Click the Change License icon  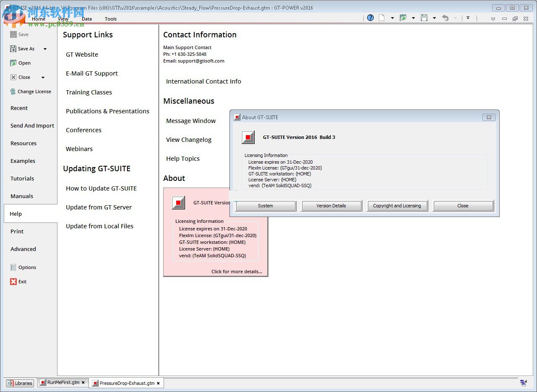[13, 91]
